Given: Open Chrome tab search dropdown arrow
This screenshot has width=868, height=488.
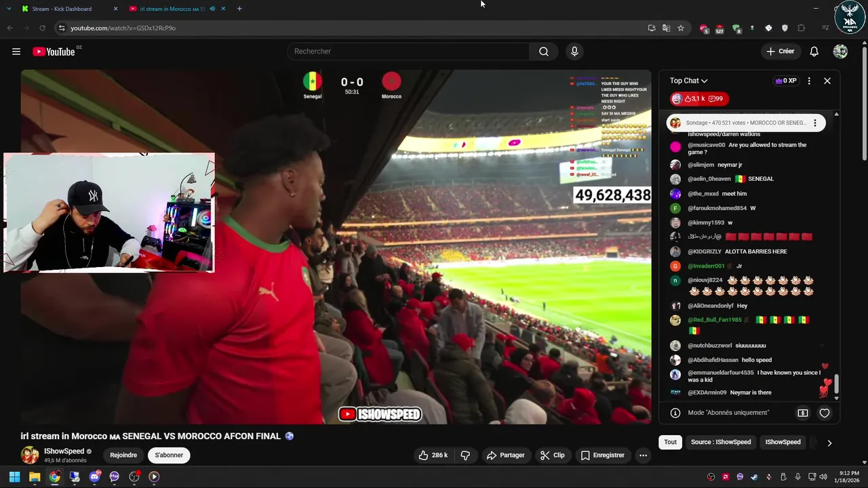Looking at the screenshot, I should [x=9, y=9].
